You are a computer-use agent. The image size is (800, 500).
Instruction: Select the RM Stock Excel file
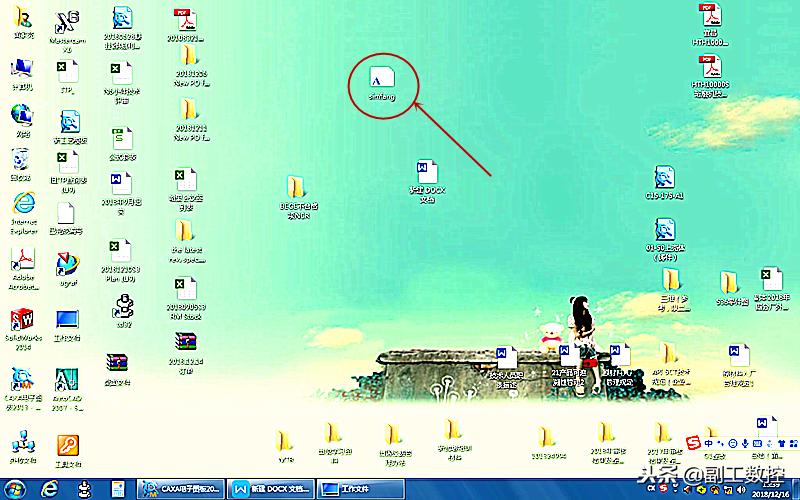(186, 298)
